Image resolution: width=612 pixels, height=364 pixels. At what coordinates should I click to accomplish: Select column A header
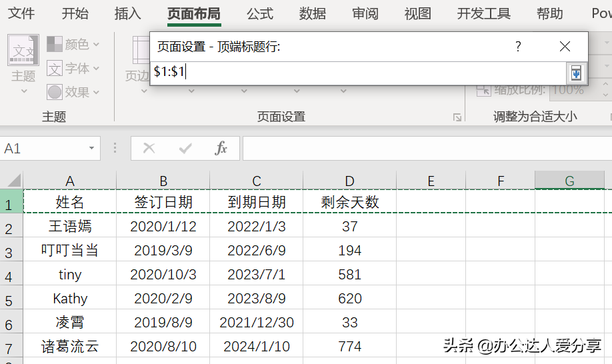click(70, 181)
